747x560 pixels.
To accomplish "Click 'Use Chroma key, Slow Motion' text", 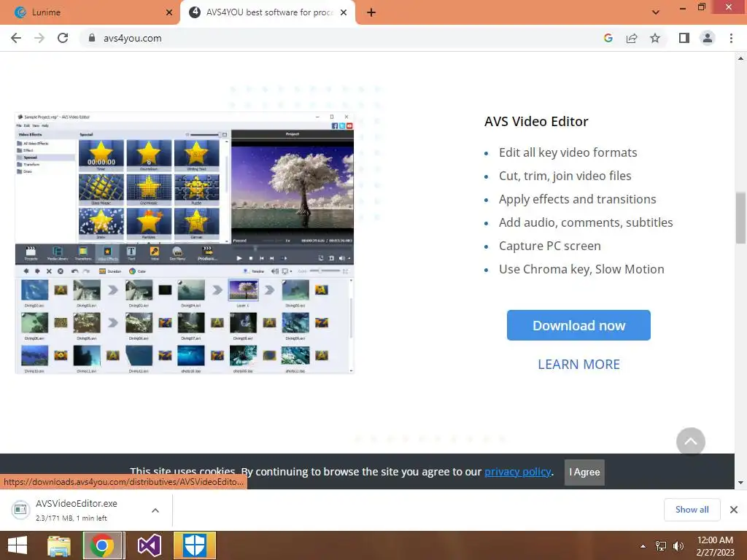I will (581, 269).
